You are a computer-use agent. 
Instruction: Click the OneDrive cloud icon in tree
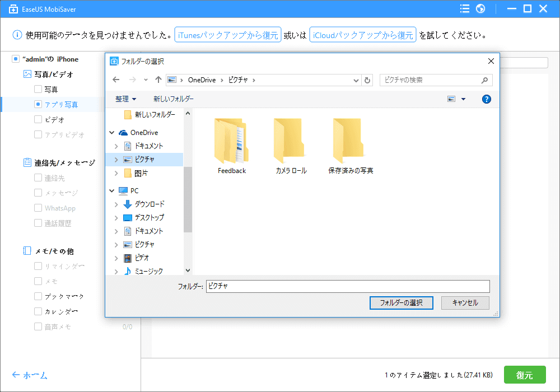tap(123, 133)
